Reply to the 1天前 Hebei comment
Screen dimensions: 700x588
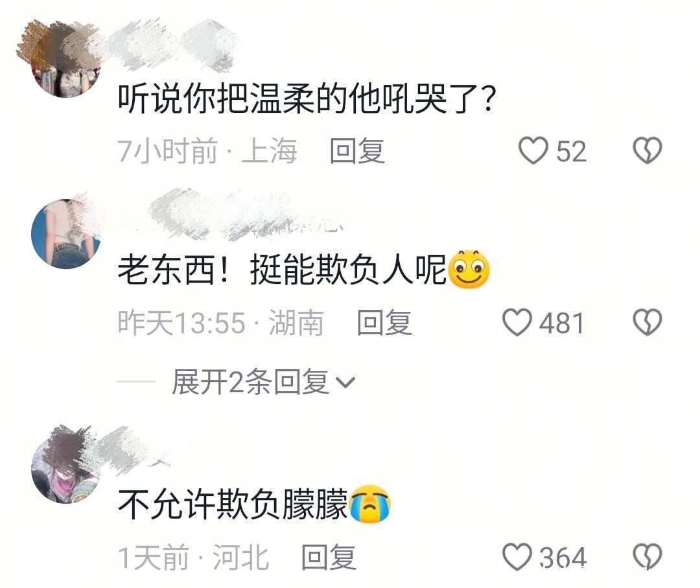(x=329, y=557)
